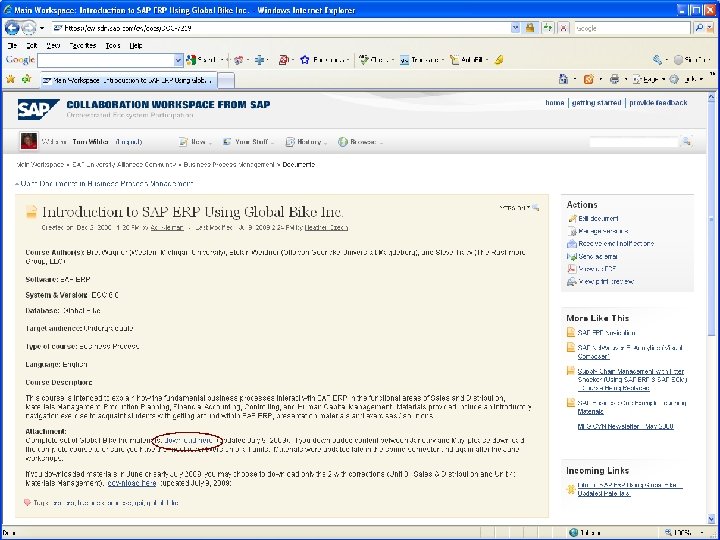The image size is (720, 540).
Task: Click the Google toolbar Search button
Action: pos(202,60)
